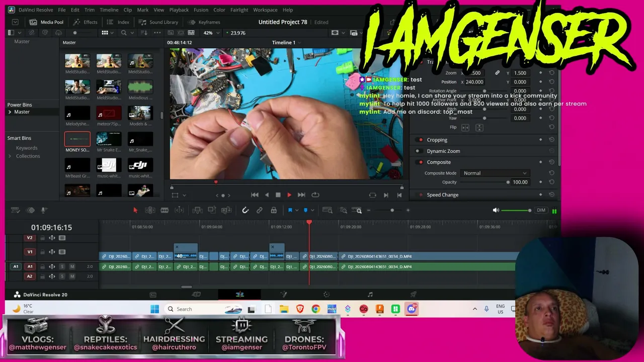Open the File menu
644x362 pixels.
(x=61, y=10)
